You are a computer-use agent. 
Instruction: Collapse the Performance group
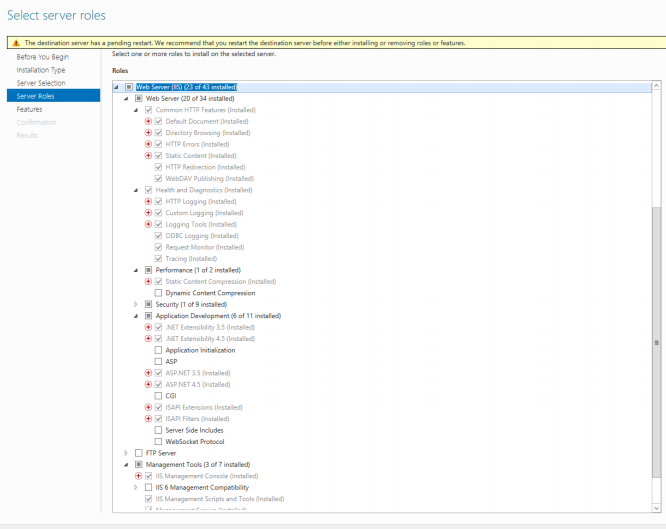(136, 270)
